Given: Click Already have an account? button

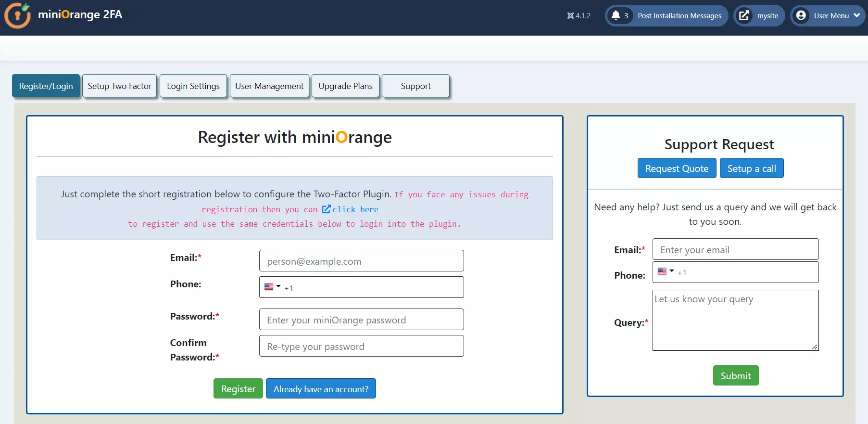Looking at the screenshot, I should pos(321,388).
